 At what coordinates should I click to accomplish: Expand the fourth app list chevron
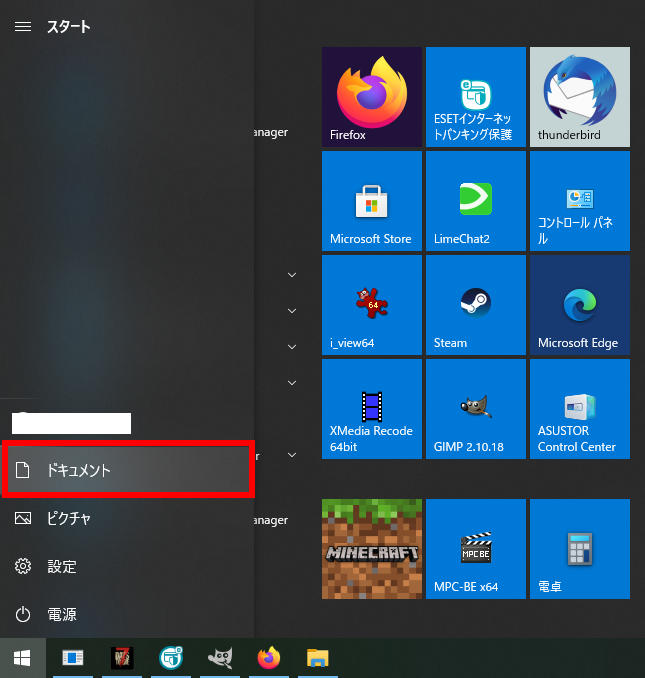(x=292, y=383)
